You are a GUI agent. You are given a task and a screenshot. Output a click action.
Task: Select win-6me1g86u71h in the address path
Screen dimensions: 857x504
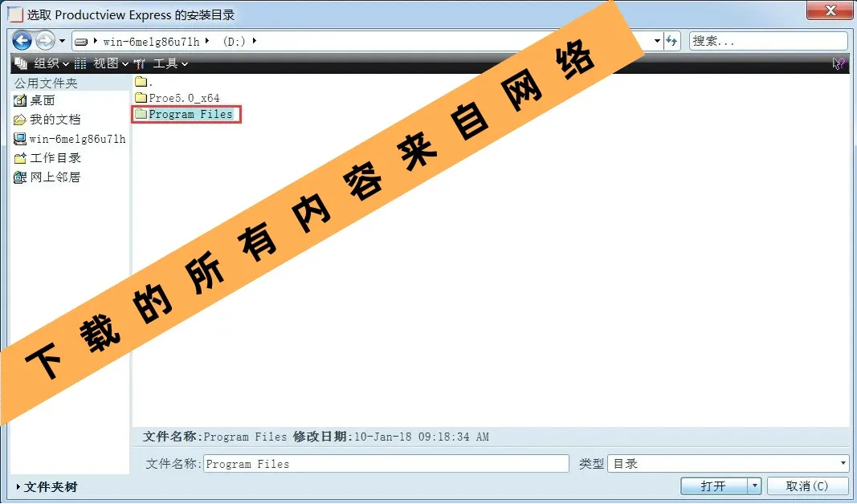[x=151, y=42]
